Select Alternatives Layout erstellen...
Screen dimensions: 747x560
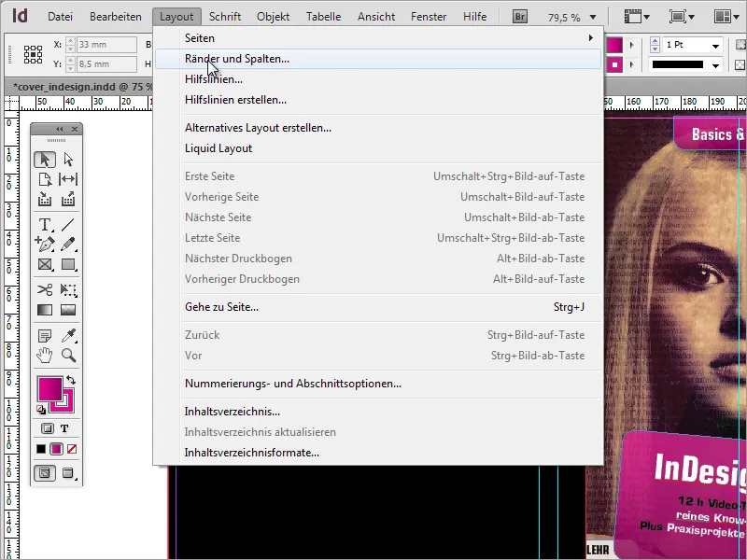378,128
